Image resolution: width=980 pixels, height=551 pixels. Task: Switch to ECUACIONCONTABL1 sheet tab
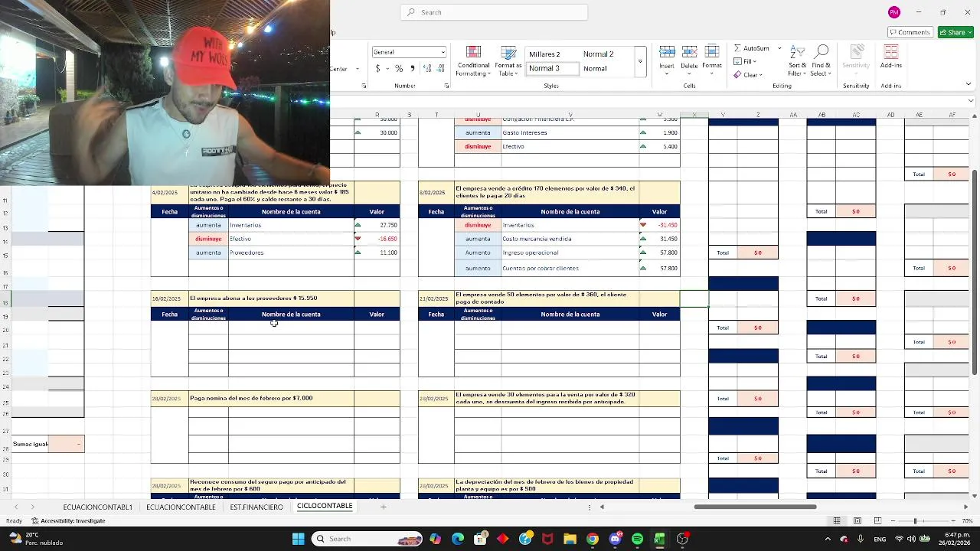(x=97, y=507)
